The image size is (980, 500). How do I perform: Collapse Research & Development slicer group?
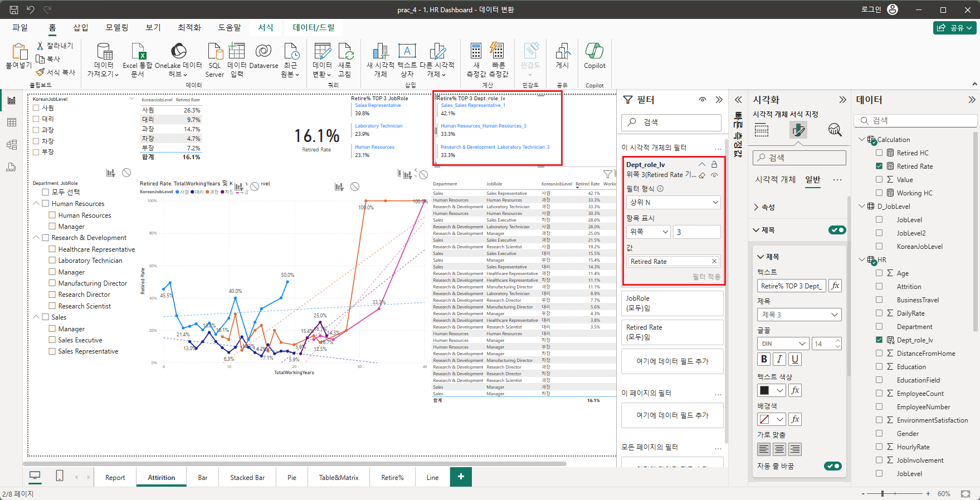(x=36, y=238)
